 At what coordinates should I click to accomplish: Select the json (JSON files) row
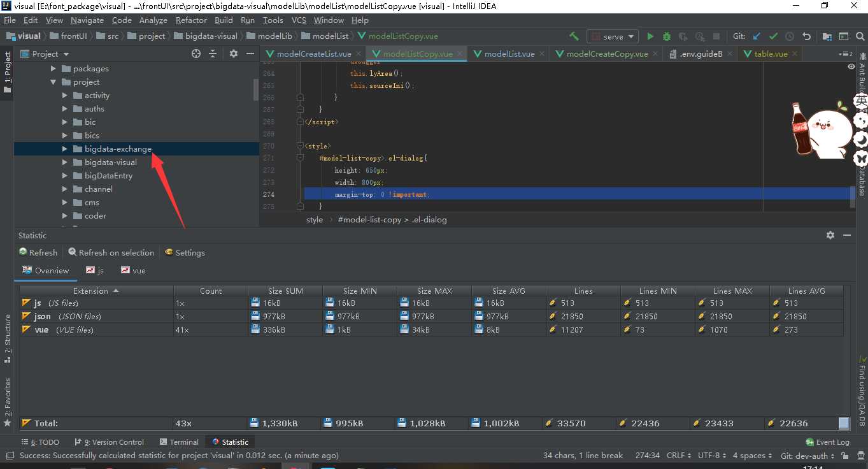click(432, 316)
